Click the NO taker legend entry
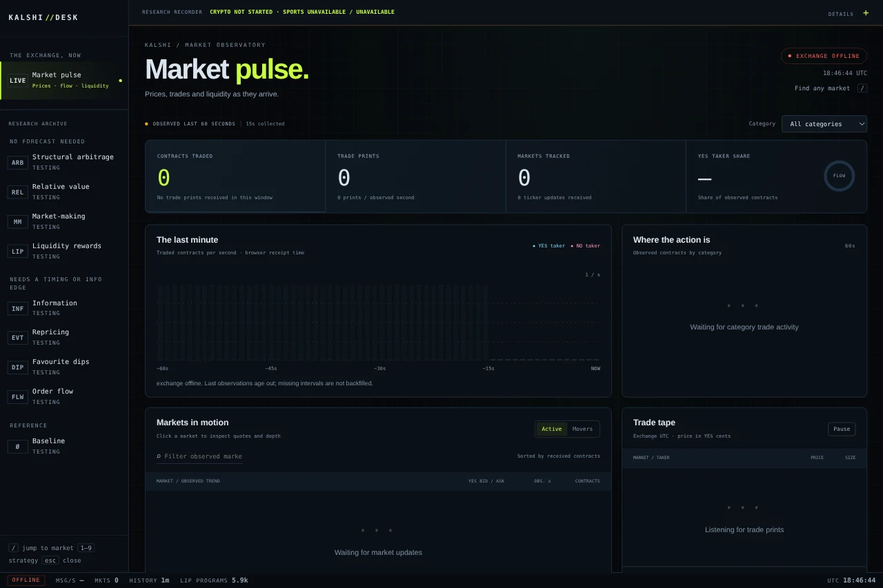The width and height of the screenshot is (883, 588). (585, 246)
